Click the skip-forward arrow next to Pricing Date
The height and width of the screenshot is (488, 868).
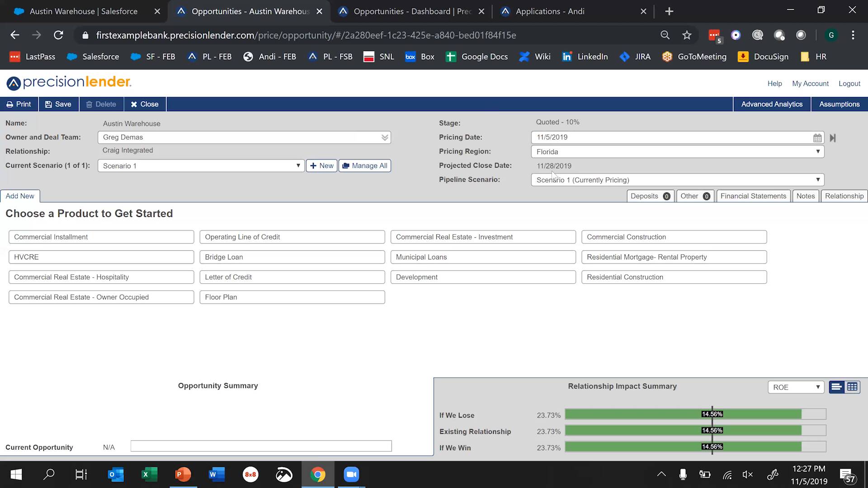[x=833, y=138]
